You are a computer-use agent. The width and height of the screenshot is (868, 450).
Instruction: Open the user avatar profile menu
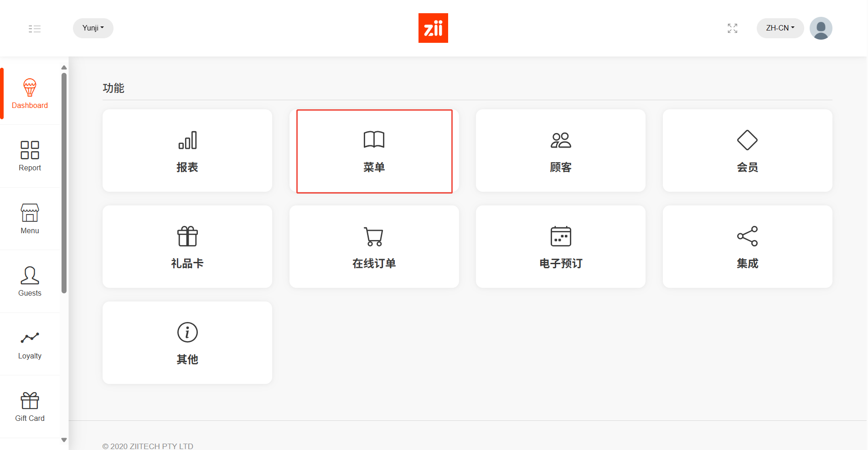tap(821, 28)
